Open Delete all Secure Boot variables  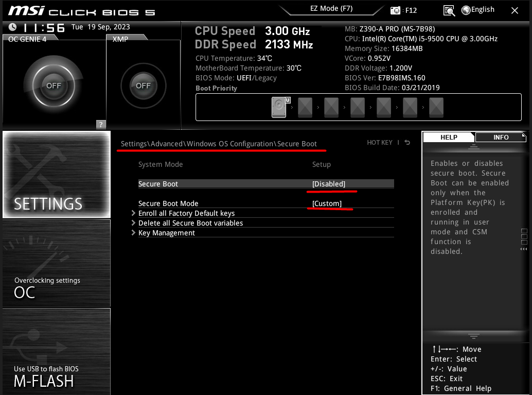coord(190,223)
